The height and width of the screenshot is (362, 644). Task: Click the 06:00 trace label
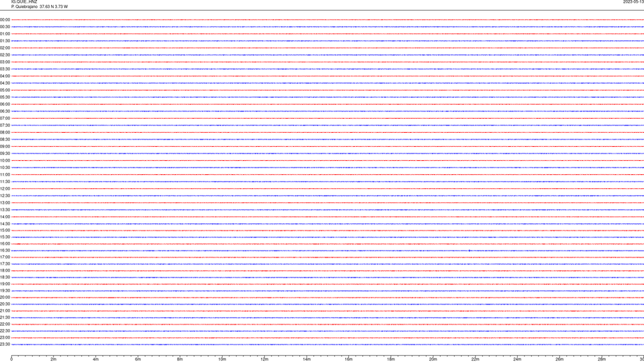tap(5, 105)
